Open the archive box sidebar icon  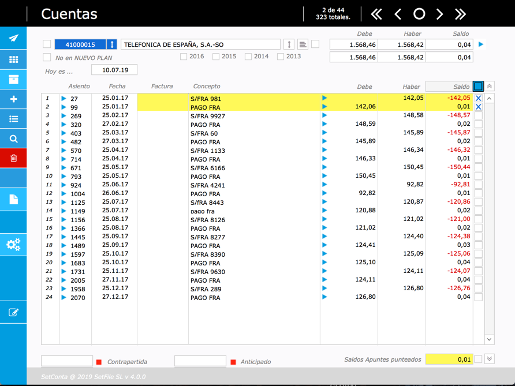13,79
